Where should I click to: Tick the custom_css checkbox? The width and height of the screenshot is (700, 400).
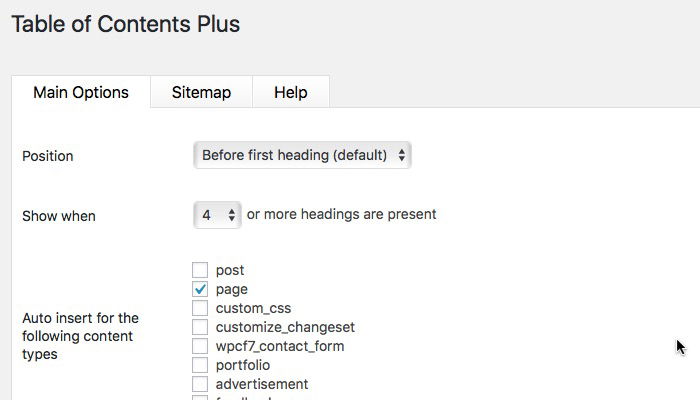click(200, 308)
